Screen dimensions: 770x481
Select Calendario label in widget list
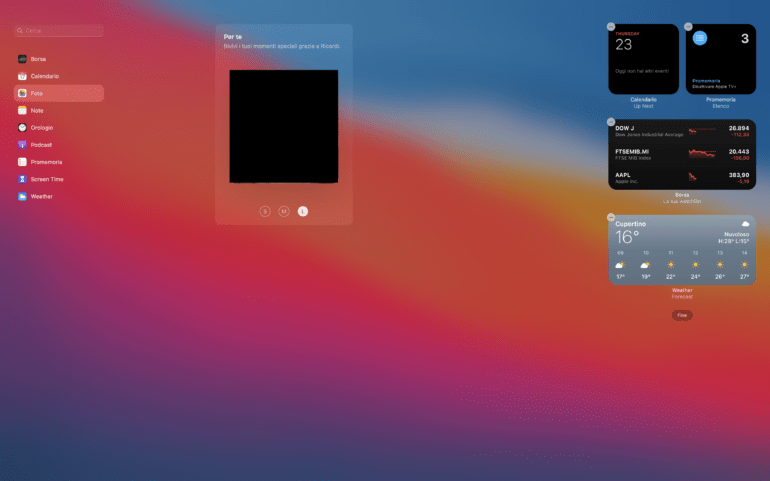45,76
